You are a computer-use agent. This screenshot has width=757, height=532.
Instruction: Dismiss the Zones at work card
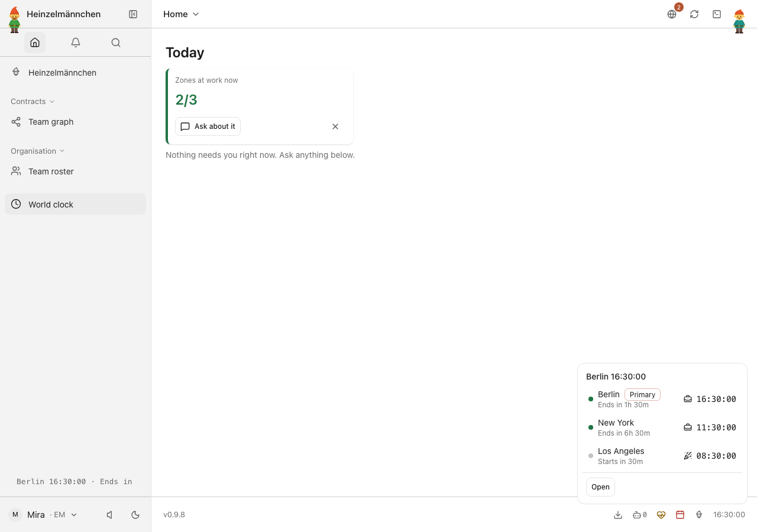coord(335,126)
